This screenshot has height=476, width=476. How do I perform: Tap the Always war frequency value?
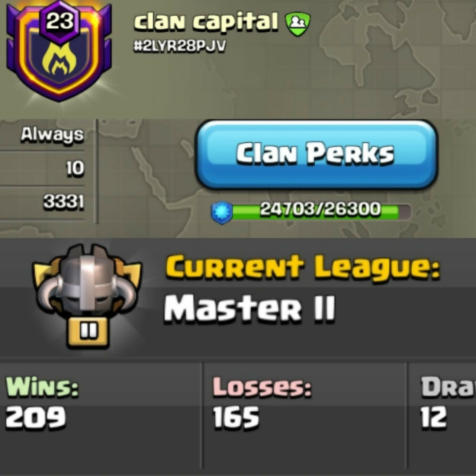[x=52, y=134]
